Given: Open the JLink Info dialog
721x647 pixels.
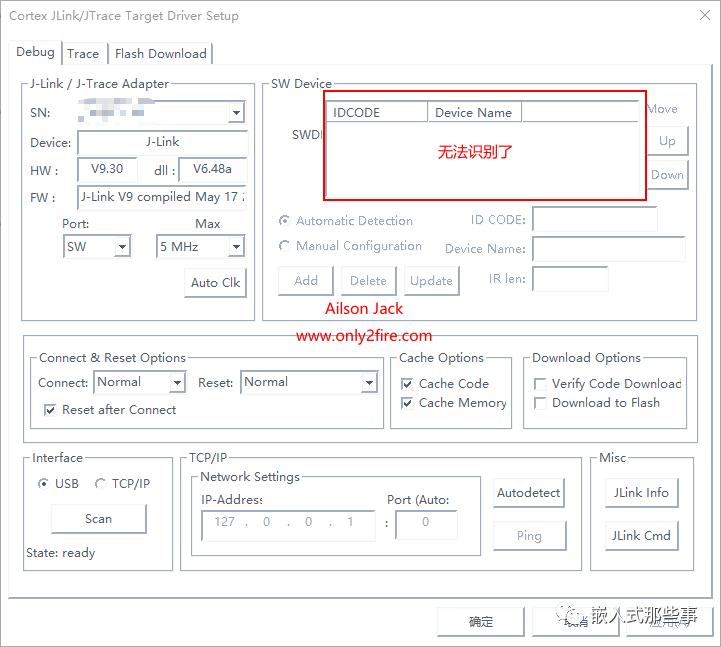Looking at the screenshot, I should point(641,492).
